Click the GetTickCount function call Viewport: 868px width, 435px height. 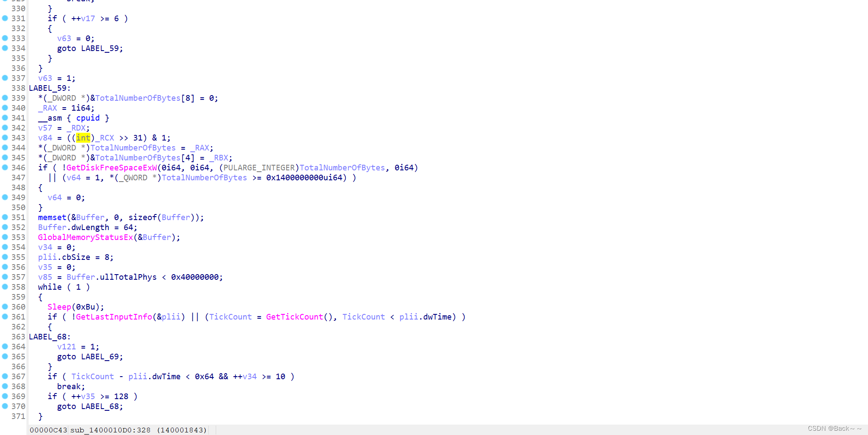(294, 317)
